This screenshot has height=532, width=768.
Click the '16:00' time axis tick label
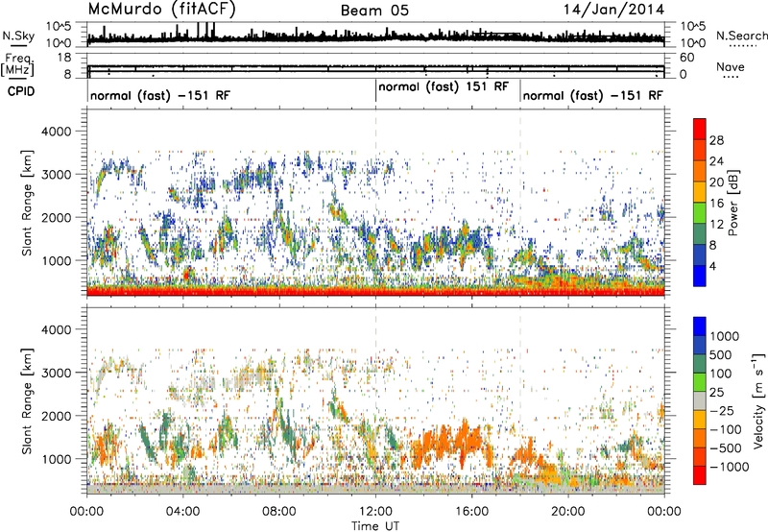click(471, 511)
